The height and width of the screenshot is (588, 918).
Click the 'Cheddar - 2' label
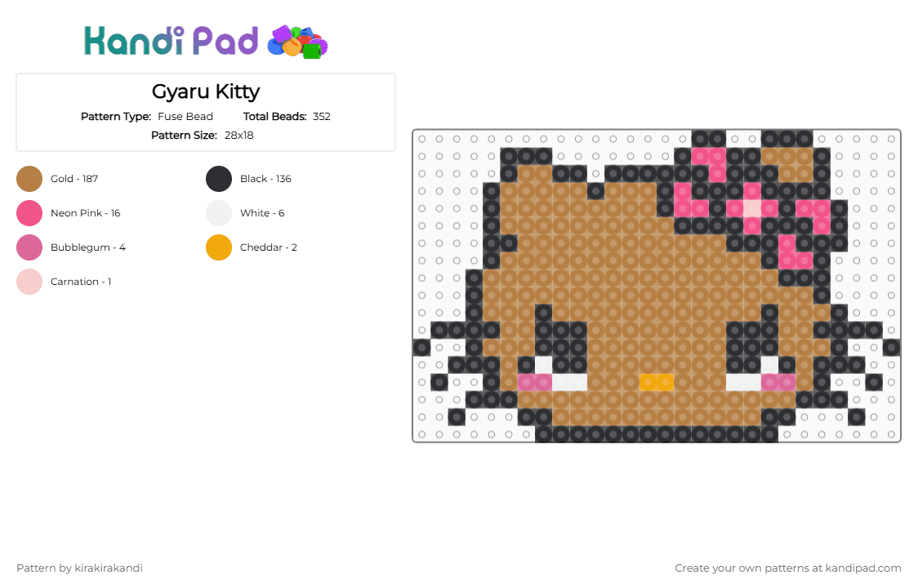[x=268, y=247]
